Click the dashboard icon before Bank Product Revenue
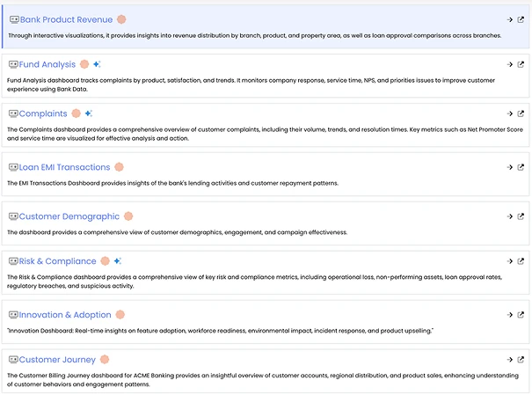The image size is (532, 395). (x=14, y=19)
